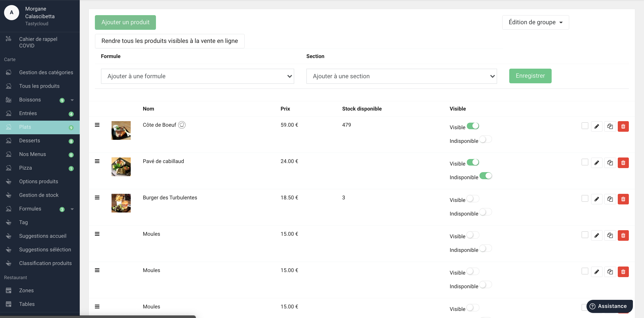
Task: Click the drag handle for Côte de Boeuf
Action: click(97, 125)
